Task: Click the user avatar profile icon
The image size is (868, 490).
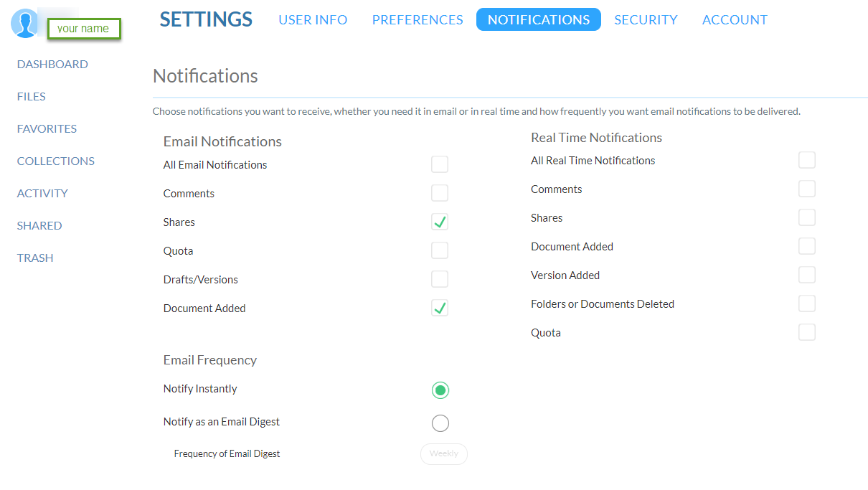Action: click(x=25, y=24)
